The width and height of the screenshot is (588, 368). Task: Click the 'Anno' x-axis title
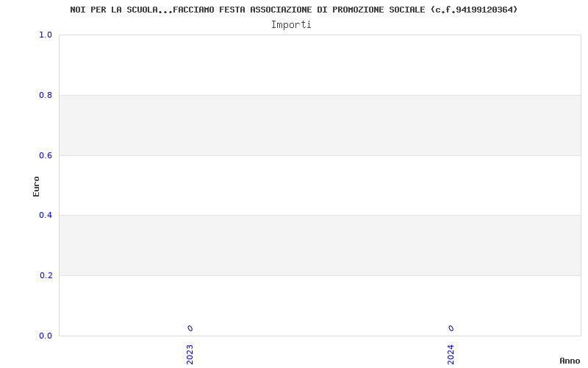click(x=570, y=361)
